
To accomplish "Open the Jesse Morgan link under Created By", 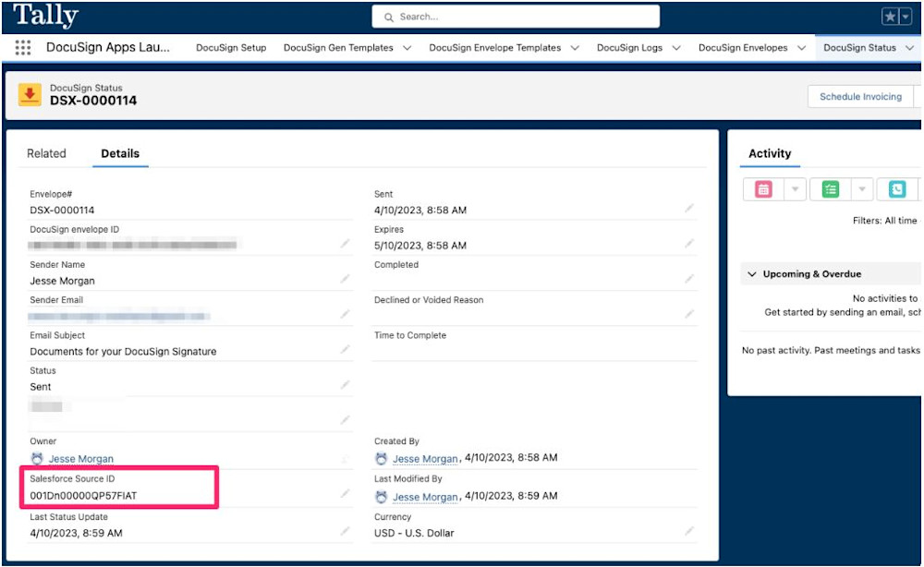I will (x=427, y=458).
